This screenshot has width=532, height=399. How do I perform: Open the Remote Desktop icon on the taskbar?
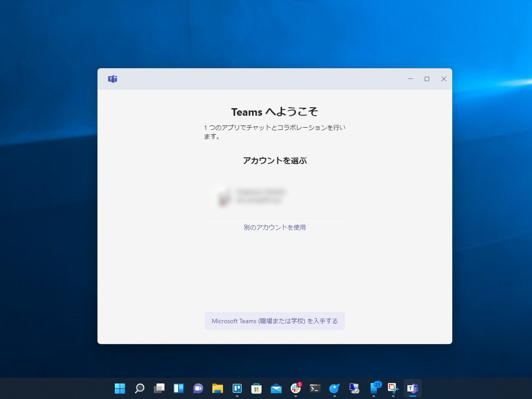353,388
